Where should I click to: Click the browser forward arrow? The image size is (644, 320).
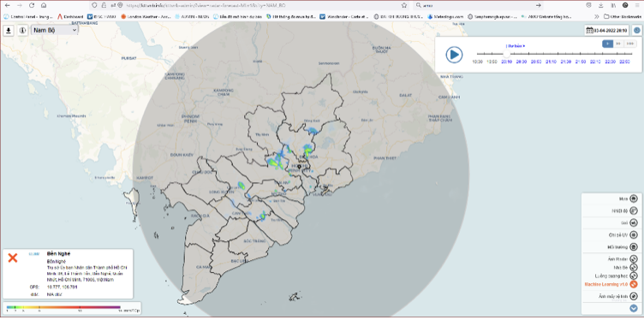(20, 5)
